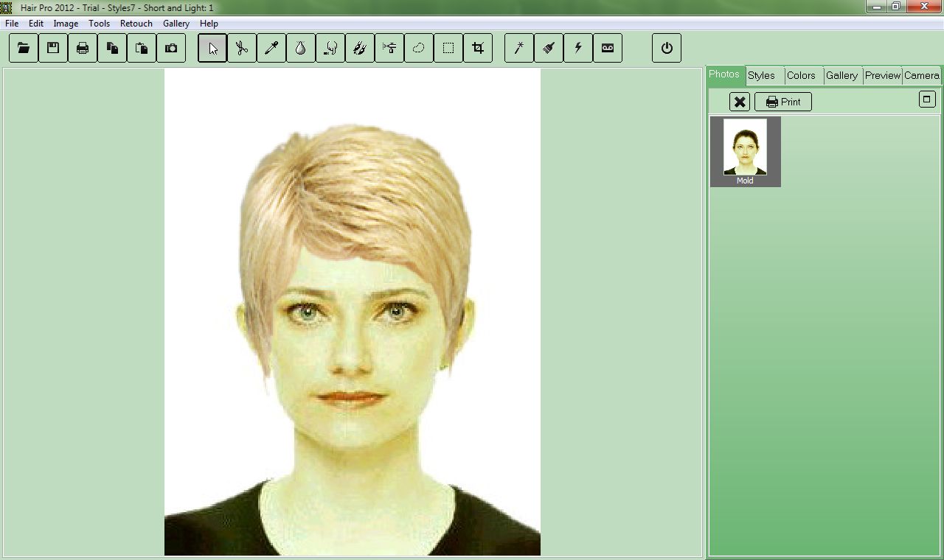The width and height of the screenshot is (944, 560).
Task: Select the eyedropper color picker tool
Action: coord(271,48)
